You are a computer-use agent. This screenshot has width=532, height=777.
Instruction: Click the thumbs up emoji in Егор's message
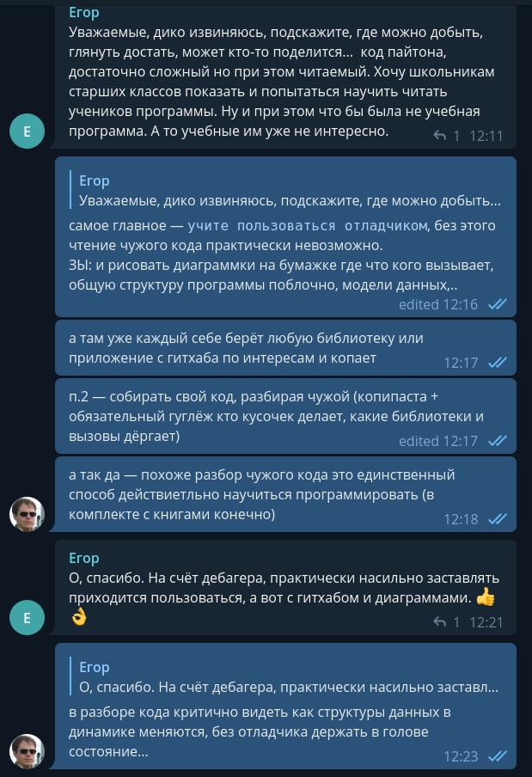click(486, 597)
